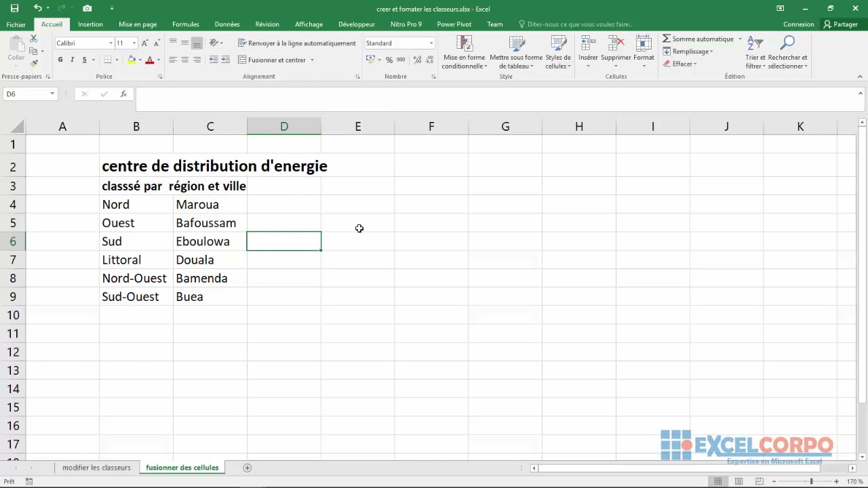Copy selection with the copy icon
This screenshot has width=868, height=488.
[33, 52]
